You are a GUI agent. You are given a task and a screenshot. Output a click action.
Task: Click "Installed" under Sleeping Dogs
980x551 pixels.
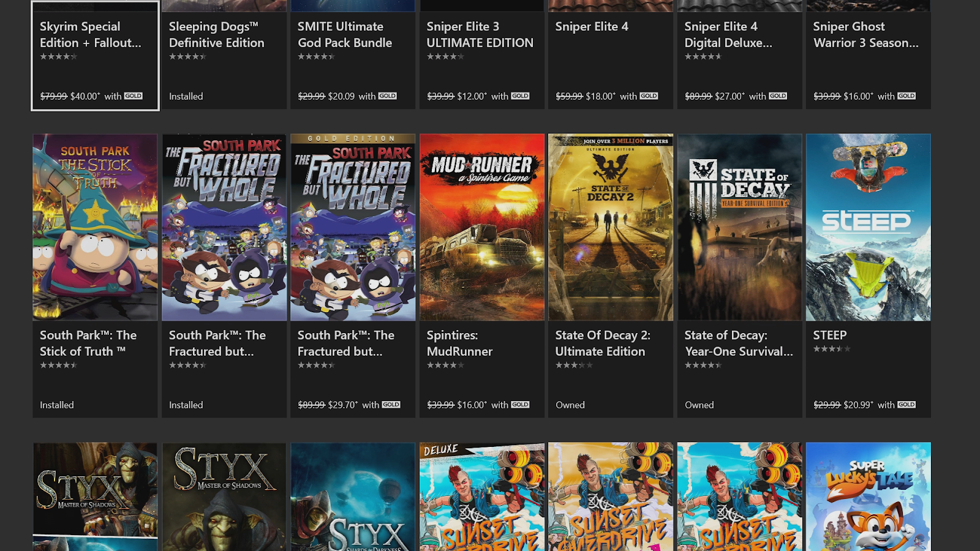click(x=186, y=96)
